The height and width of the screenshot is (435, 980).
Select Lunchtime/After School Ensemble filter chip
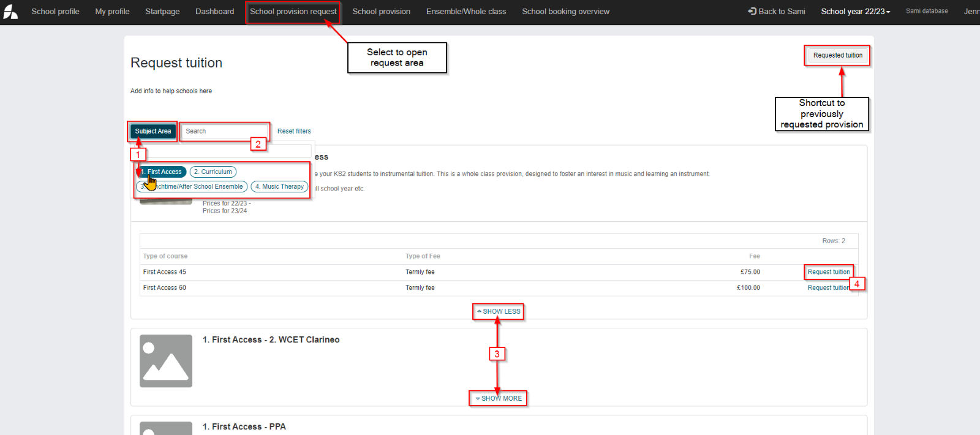point(192,187)
